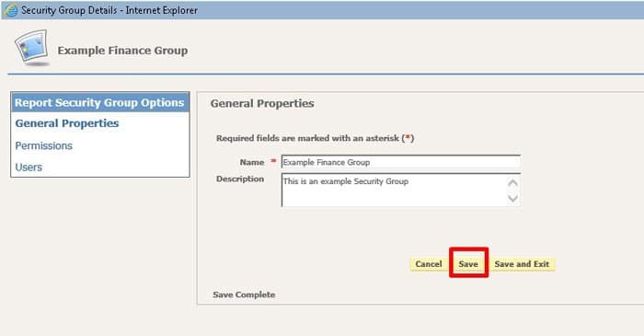Click the Save button

click(x=468, y=264)
